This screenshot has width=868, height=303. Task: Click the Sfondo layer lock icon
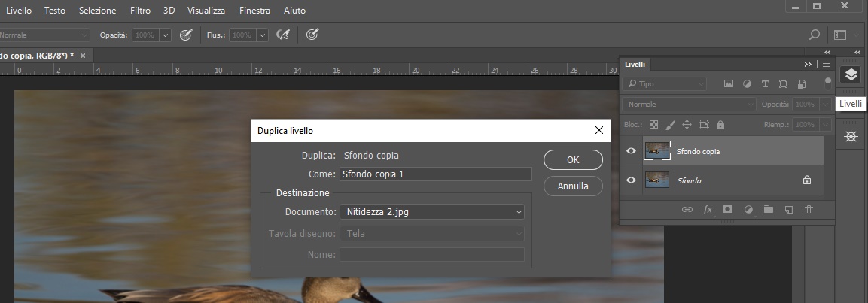pyautogui.click(x=807, y=180)
